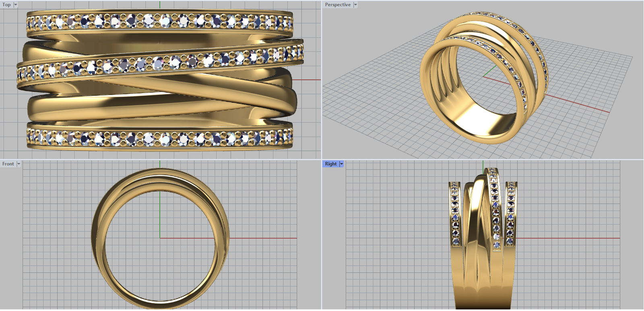Viewport: 644px width, 311px height.
Task: Open the Top viewport dropdown arrow
Action: click(x=16, y=5)
